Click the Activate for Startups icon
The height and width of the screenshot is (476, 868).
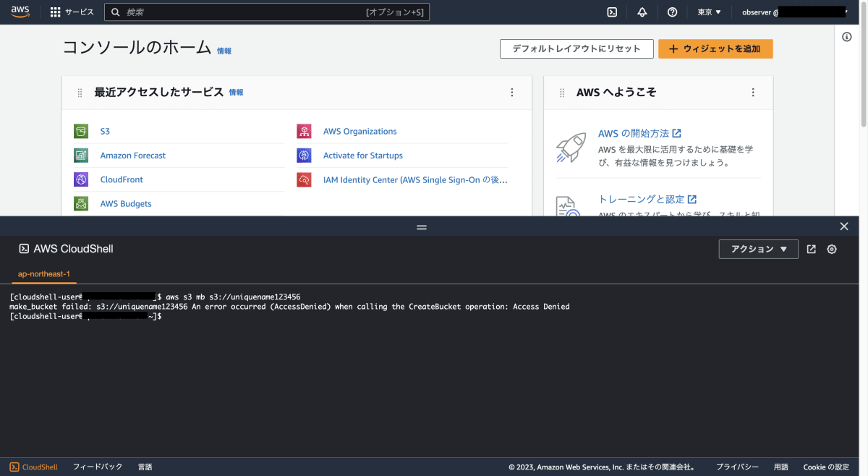[x=304, y=156]
